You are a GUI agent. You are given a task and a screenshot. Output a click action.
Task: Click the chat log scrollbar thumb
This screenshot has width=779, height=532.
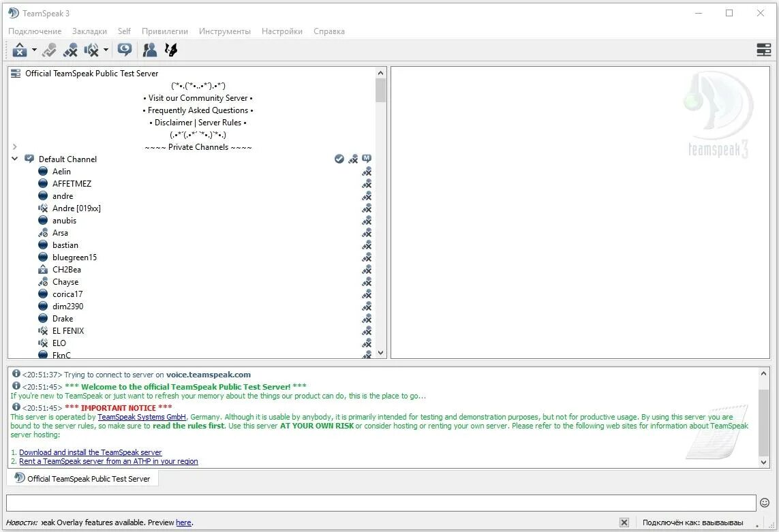[763, 423]
